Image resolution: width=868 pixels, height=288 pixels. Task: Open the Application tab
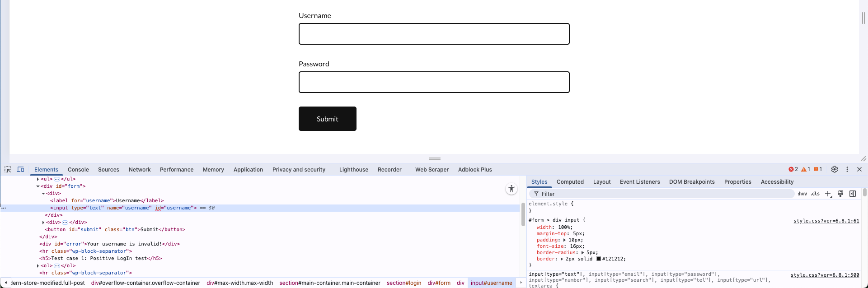pos(248,170)
